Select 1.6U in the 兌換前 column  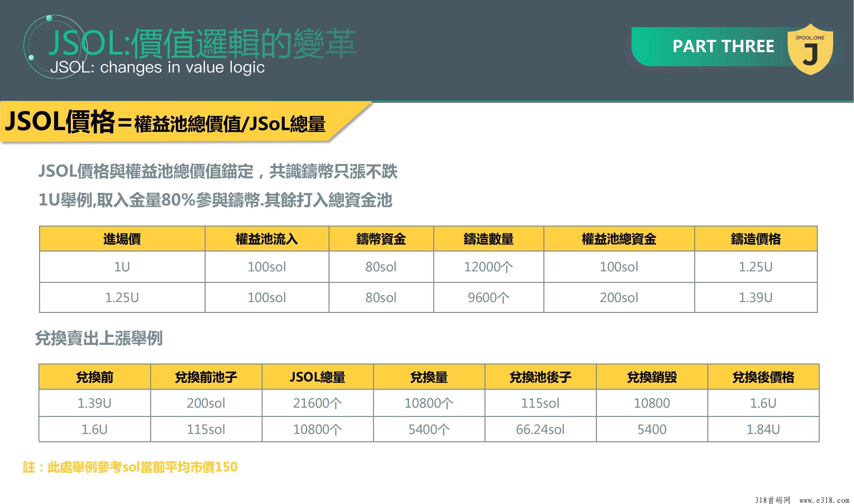click(x=94, y=429)
